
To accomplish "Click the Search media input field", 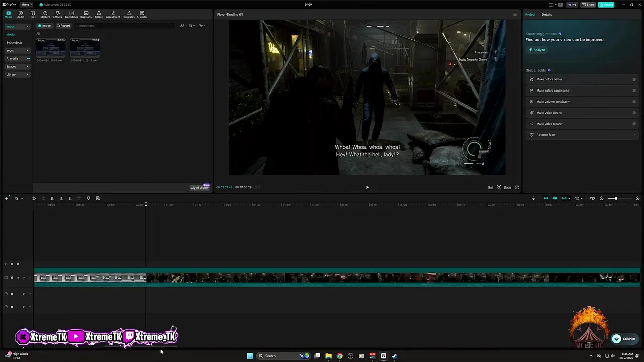I will [123, 26].
